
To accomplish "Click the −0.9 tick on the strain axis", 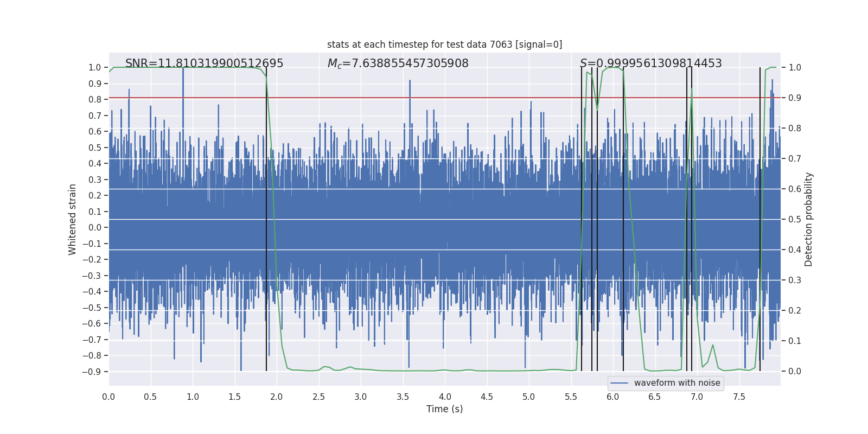I will pos(92,372).
